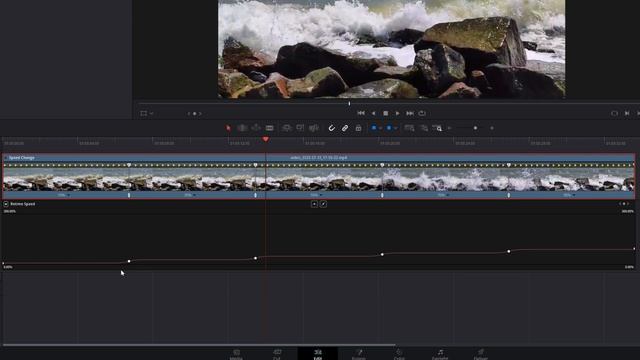Open the Retime Speed curve dropdown toggle
Screen dimensions: 640x360
point(6,204)
